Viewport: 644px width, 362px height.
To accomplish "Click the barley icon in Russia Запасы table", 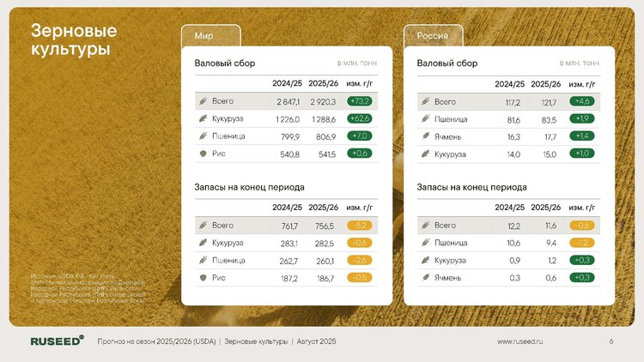I will coord(424,278).
